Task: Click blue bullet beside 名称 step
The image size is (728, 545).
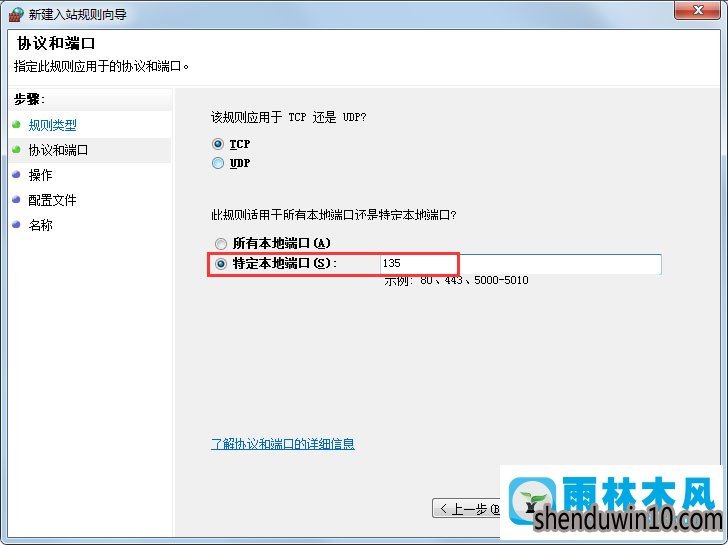Action: tap(16, 225)
